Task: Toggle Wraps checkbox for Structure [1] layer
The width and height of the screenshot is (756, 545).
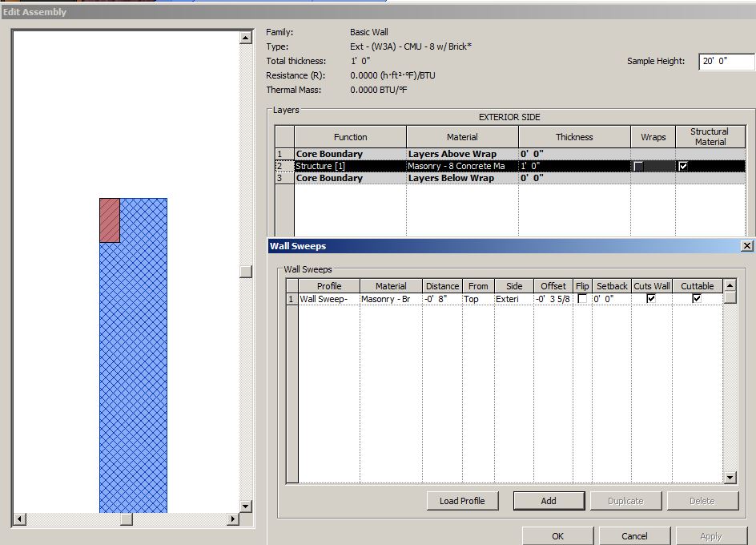Action: (x=638, y=166)
